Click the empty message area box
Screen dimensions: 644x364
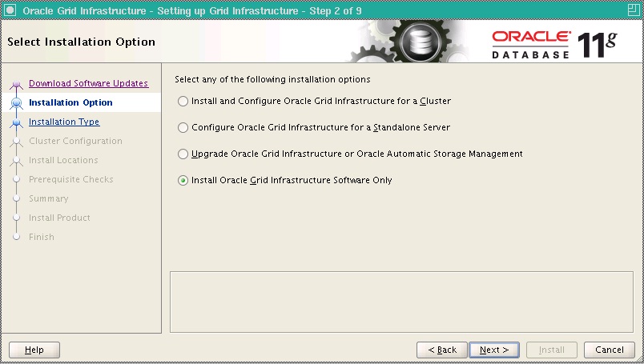click(401, 302)
